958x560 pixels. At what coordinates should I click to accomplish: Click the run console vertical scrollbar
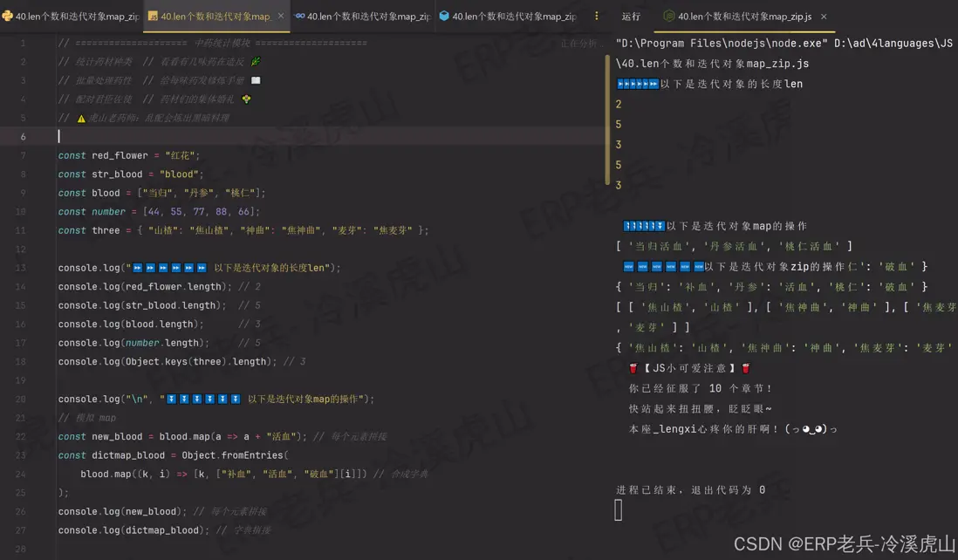(x=607, y=120)
